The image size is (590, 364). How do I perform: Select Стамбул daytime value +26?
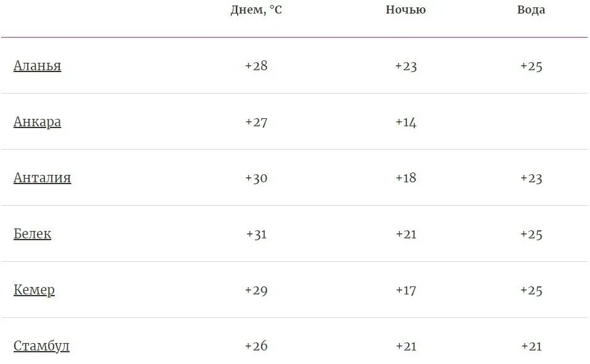[256, 346]
